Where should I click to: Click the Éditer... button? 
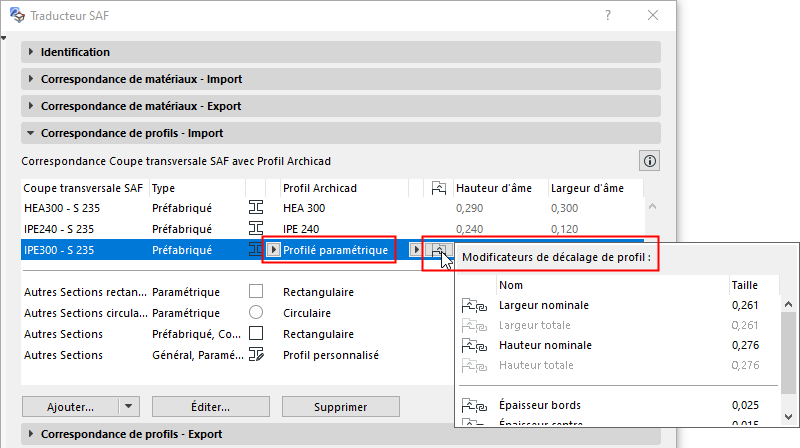pos(211,407)
